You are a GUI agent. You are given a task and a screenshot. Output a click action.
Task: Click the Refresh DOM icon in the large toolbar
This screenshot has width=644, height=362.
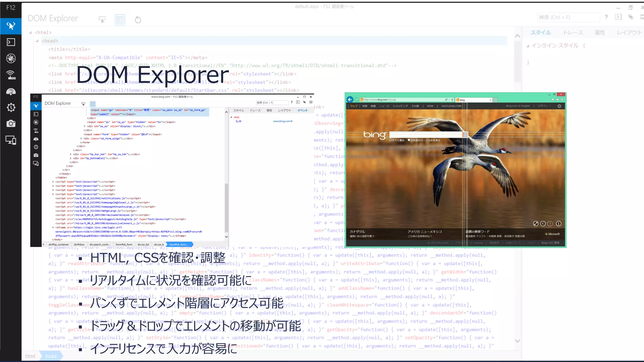138,20
